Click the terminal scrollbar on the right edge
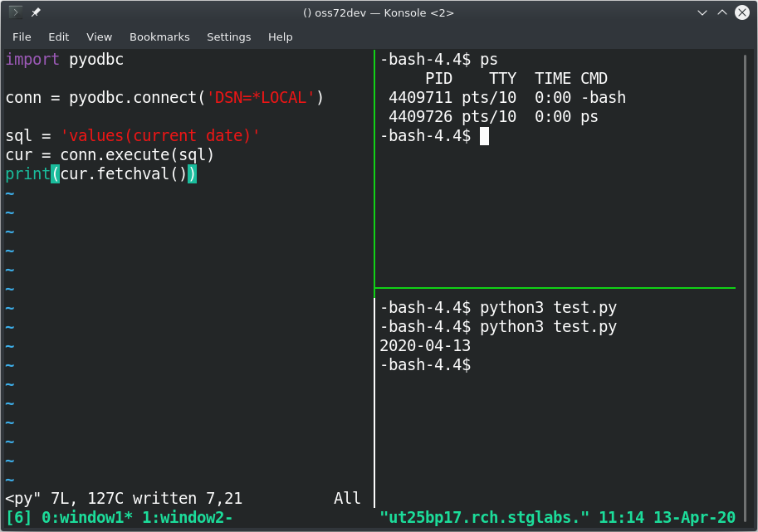The height and width of the screenshot is (532, 758). tap(745, 279)
